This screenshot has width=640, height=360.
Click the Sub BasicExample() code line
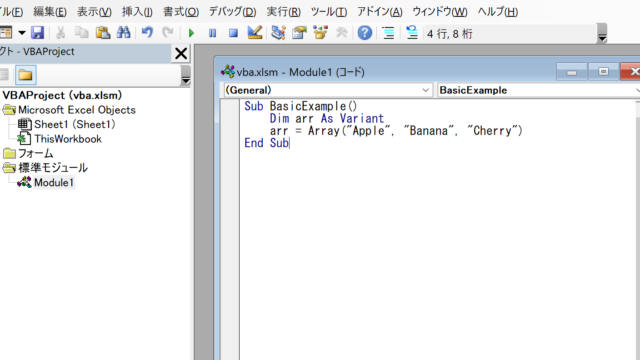coord(301,106)
